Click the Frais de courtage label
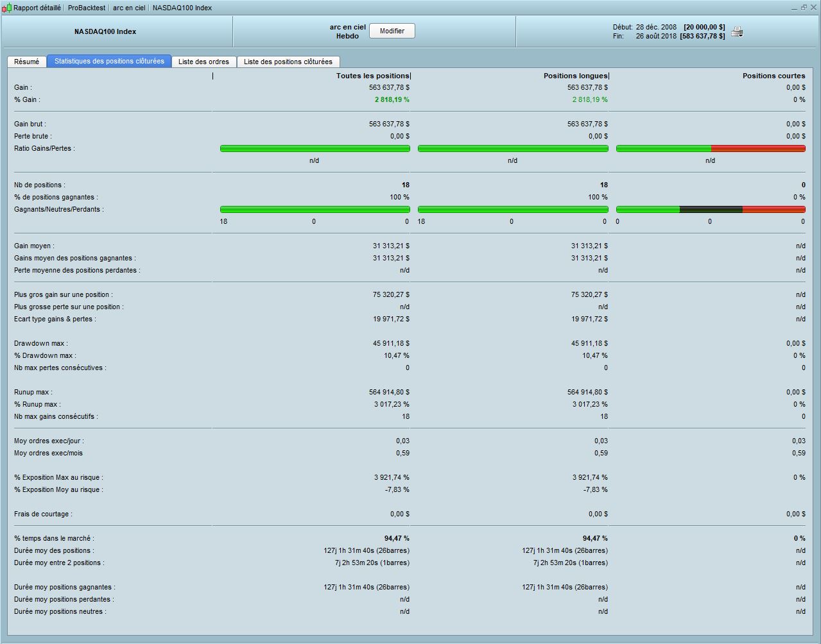Screen dimensions: 821x644 (43, 514)
